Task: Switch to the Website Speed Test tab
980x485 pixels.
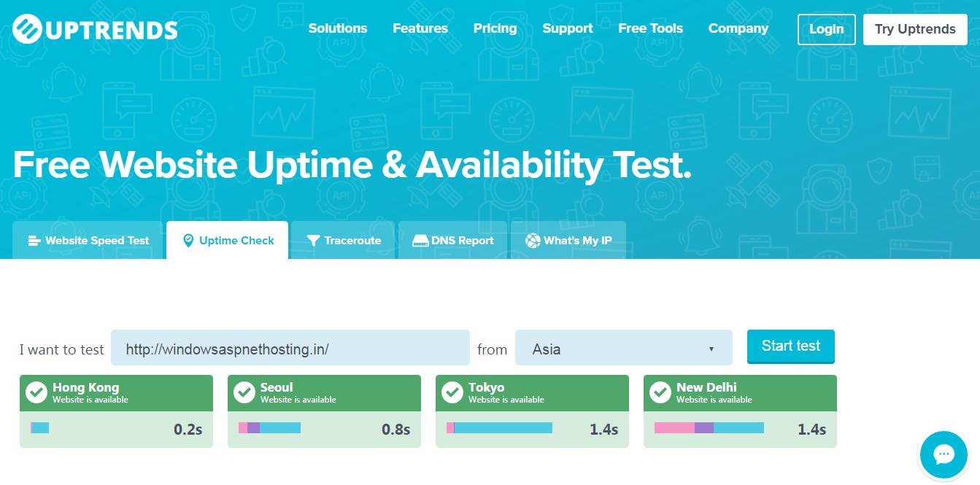Action: pyautogui.click(x=88, y=240)
